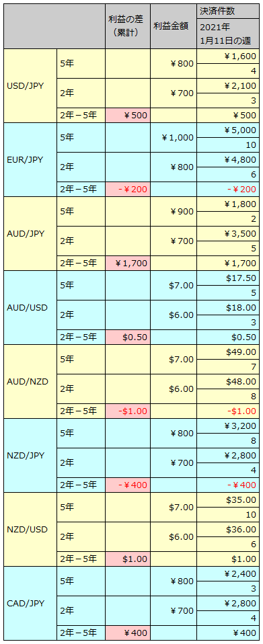Click the red -¥200 cumulative difference cell
This screenshot has height=644, width=263.
128,190
